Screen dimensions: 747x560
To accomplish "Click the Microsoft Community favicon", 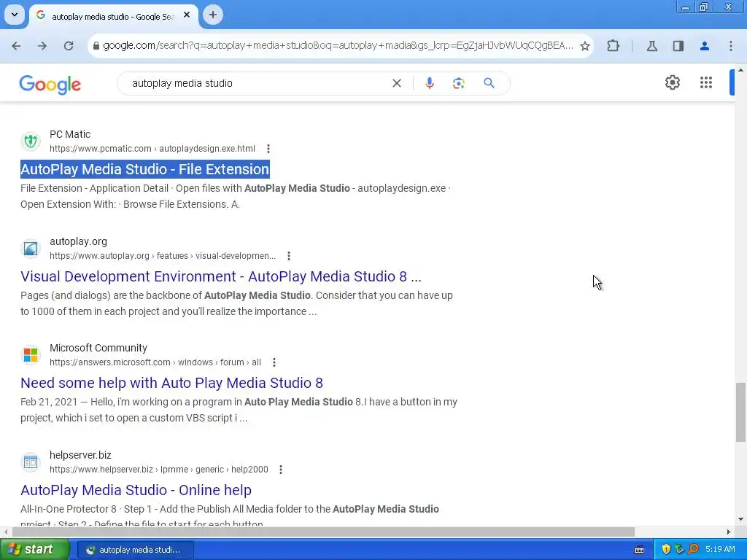I will tap(31, 355).
